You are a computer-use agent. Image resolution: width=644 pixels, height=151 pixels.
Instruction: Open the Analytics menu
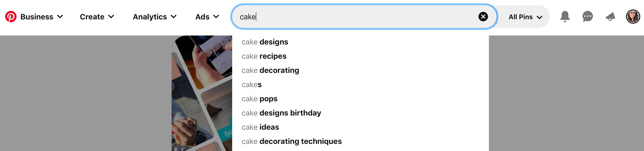[x=155, y=17]
